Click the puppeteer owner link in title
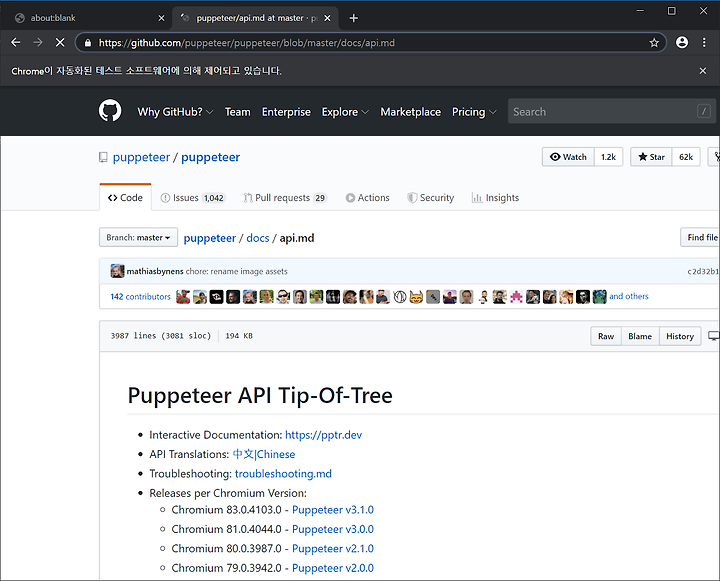The height and width of the screenshot is (581, 720). [x=141, y=157]
